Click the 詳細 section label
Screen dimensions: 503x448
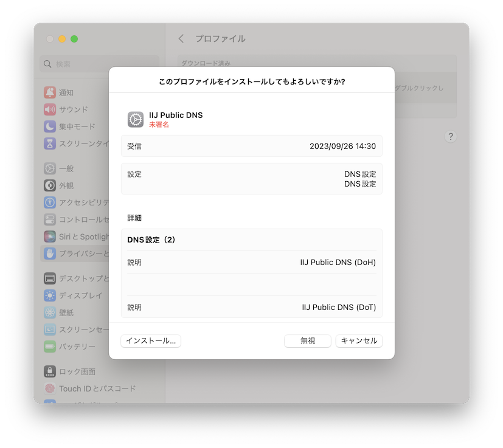point(134,218)
